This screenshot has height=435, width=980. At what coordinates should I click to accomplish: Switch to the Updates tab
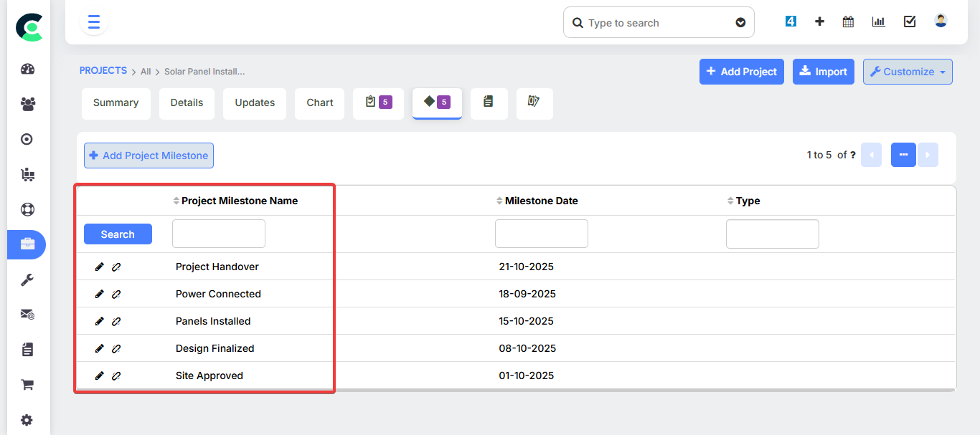[254, 103]
